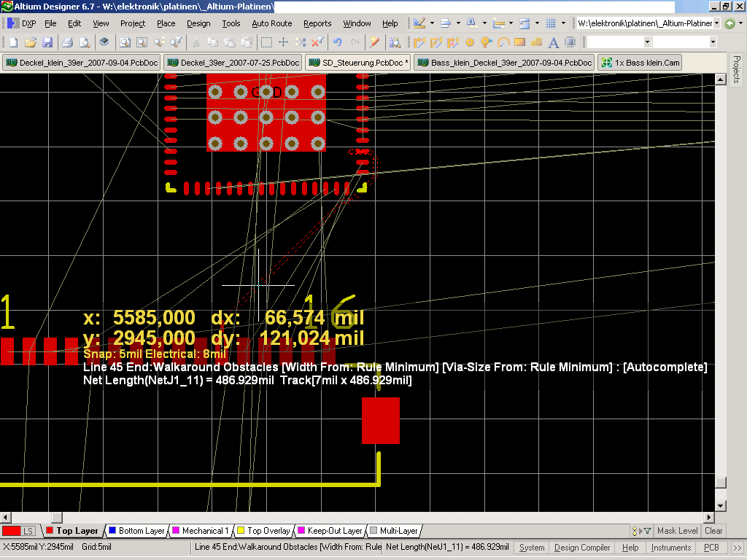Open the project path dropdown
Viewport: 747px width, 560px height.
click(716, 23)
